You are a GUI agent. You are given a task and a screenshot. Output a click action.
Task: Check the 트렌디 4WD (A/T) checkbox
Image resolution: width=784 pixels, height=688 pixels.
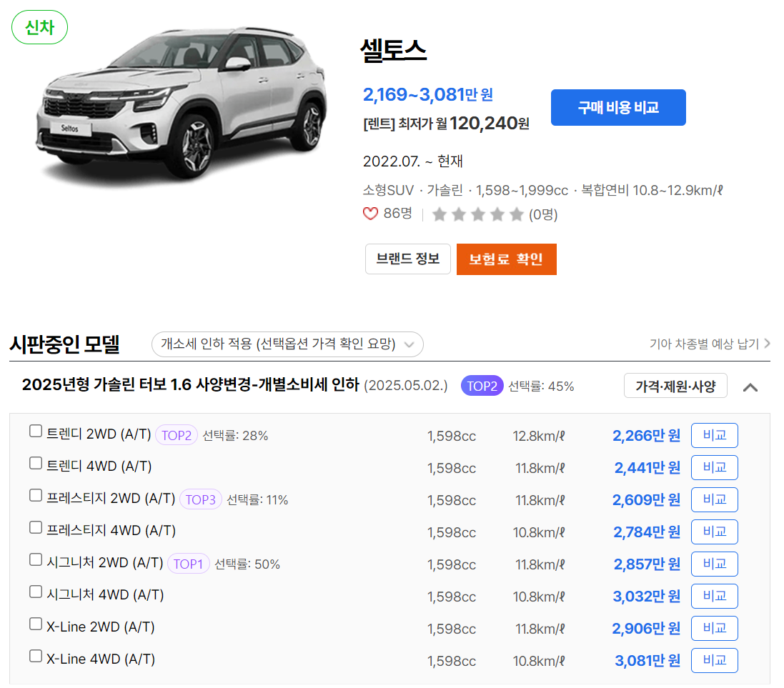tap(36, 463)
